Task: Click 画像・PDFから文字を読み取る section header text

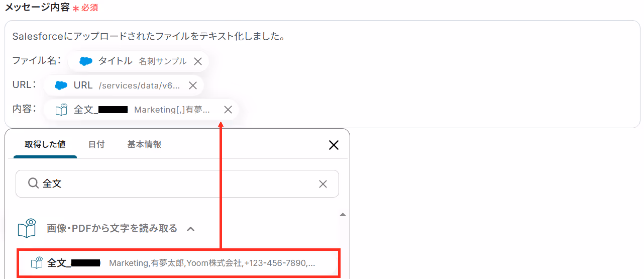Action: pos(112,228)
